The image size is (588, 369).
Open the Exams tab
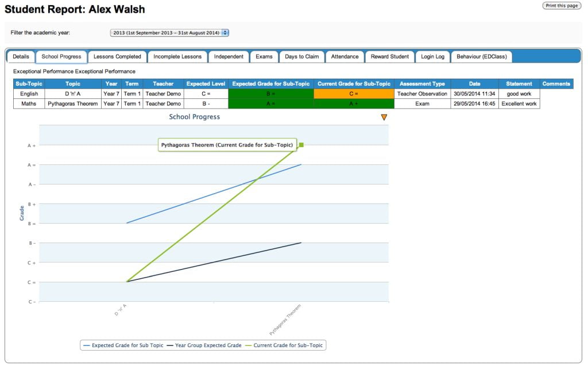[x=264, y=57]
